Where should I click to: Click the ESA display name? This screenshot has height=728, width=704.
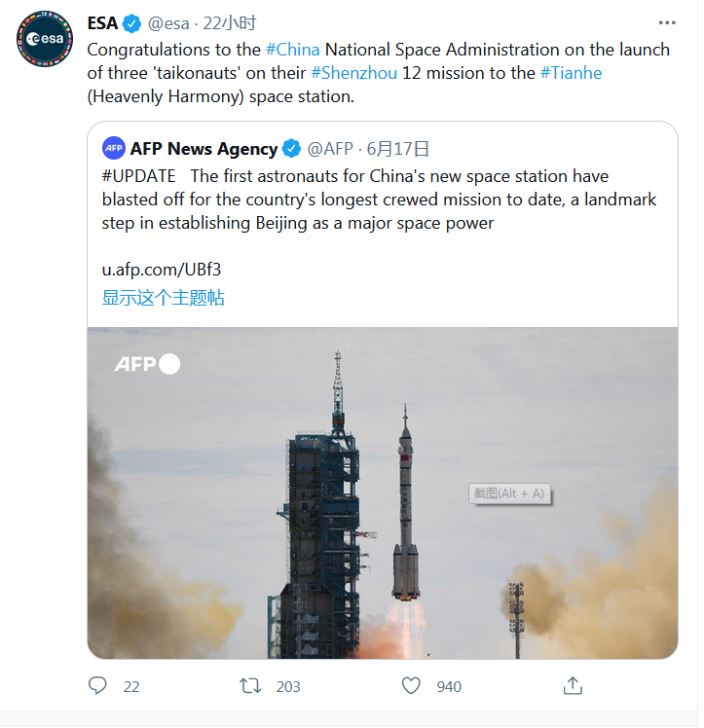point(102,24)
